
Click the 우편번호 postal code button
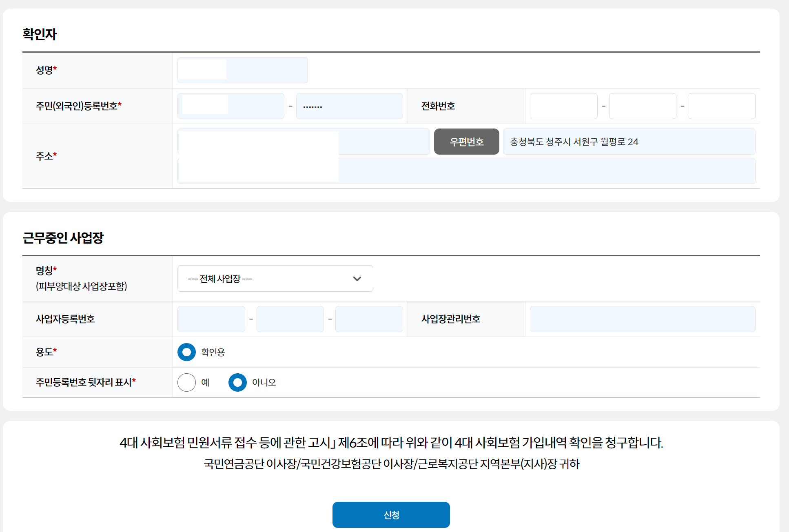(466, 142)
